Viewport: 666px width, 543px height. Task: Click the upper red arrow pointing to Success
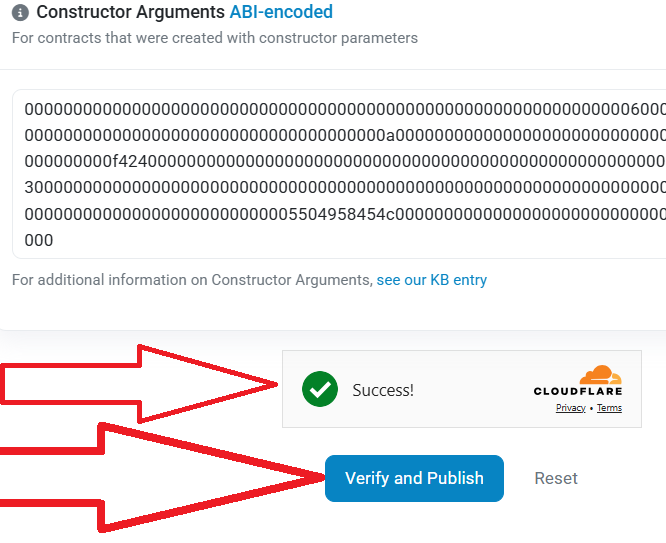pyautogui.click(x=138, y=384)
